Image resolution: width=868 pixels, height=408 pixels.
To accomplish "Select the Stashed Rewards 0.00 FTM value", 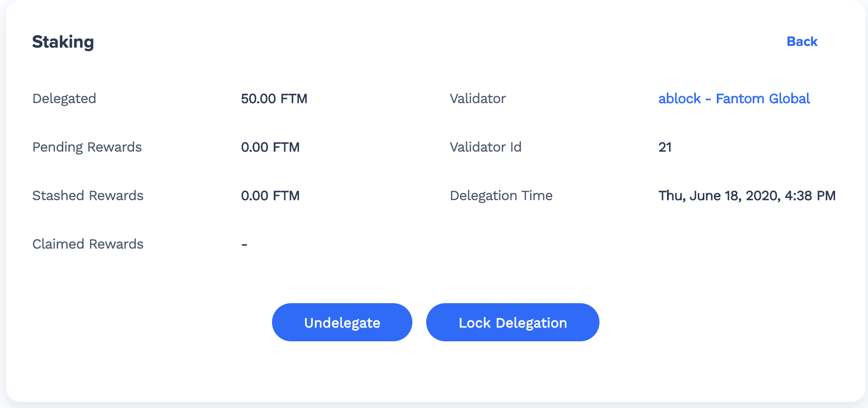I will pos(271,196).
